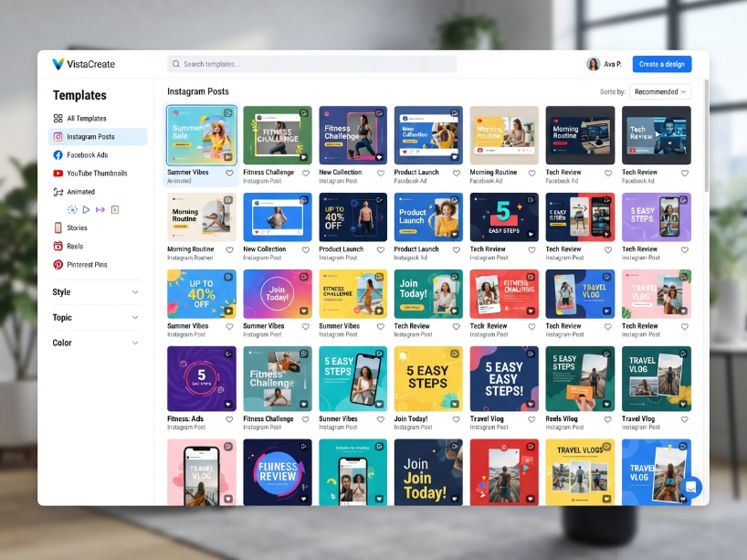747x560 pixels.
Task: Click top-right badge on Summer Sale thumbnail
Action: pos(228,113)
